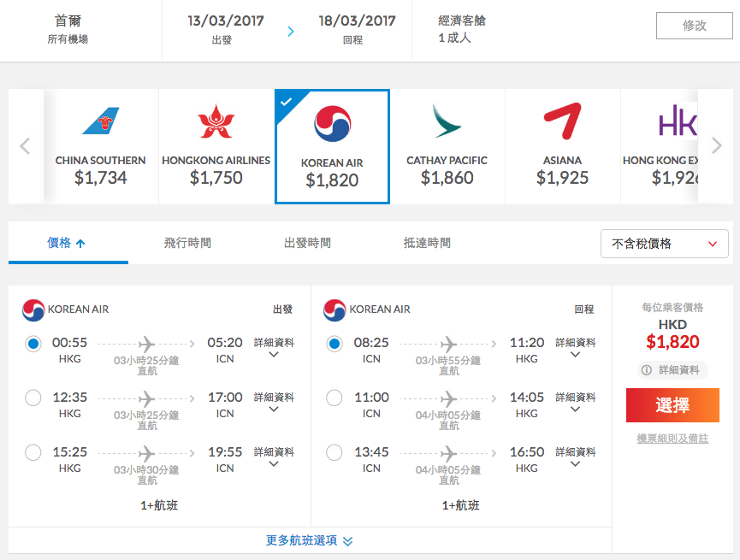This screenshot has width=740, height=560.
Task: Expand 詳細資料 for the 12:35 departure
Action: (274, 403)
